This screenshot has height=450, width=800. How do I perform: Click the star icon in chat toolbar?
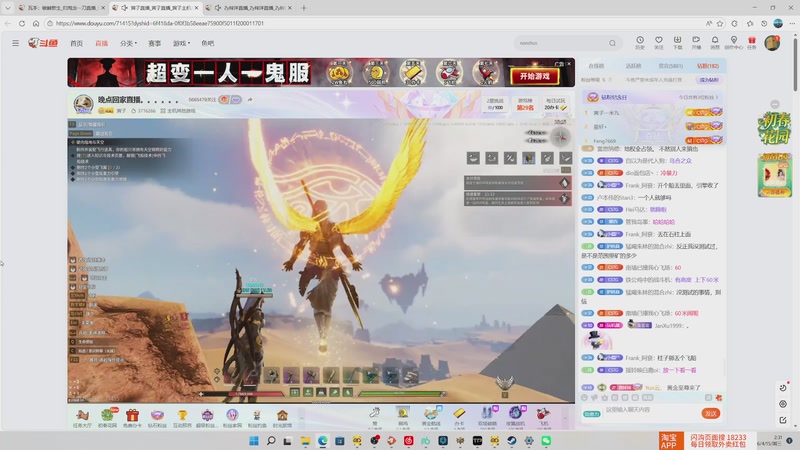coord(605,397)
